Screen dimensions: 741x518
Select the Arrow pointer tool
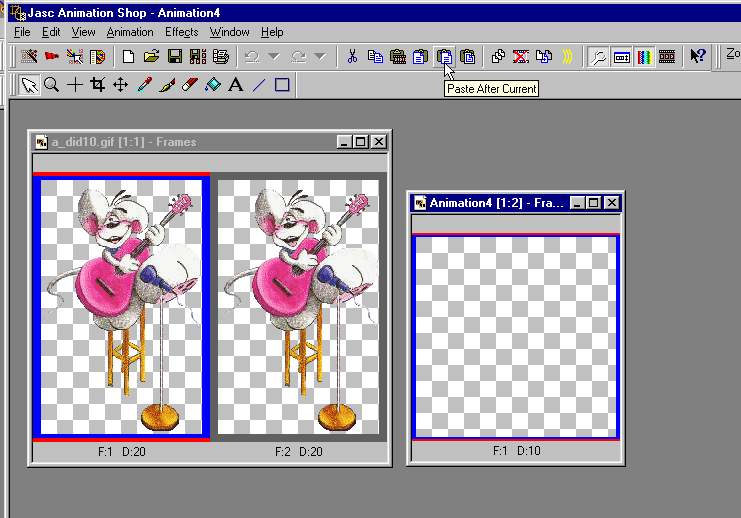(x=29, y=85)
